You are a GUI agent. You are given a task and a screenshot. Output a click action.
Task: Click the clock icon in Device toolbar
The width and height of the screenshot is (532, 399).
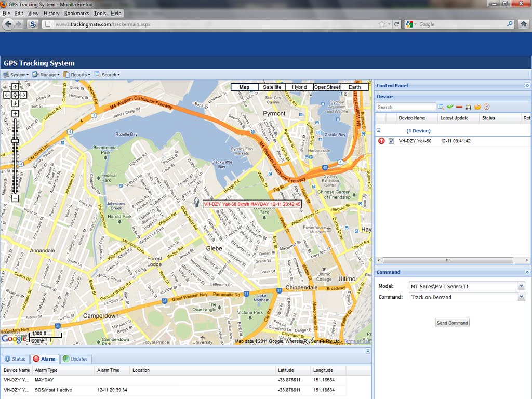coord(486,107)
